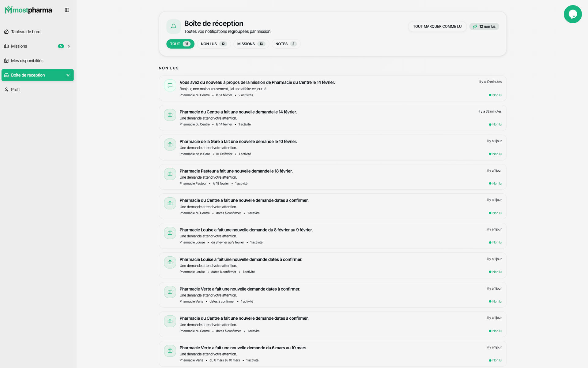Click briefcase icon of Pharmacie Pasteur notification
The height and width of the screenshot is (368, 588).
tap(170, 174)
